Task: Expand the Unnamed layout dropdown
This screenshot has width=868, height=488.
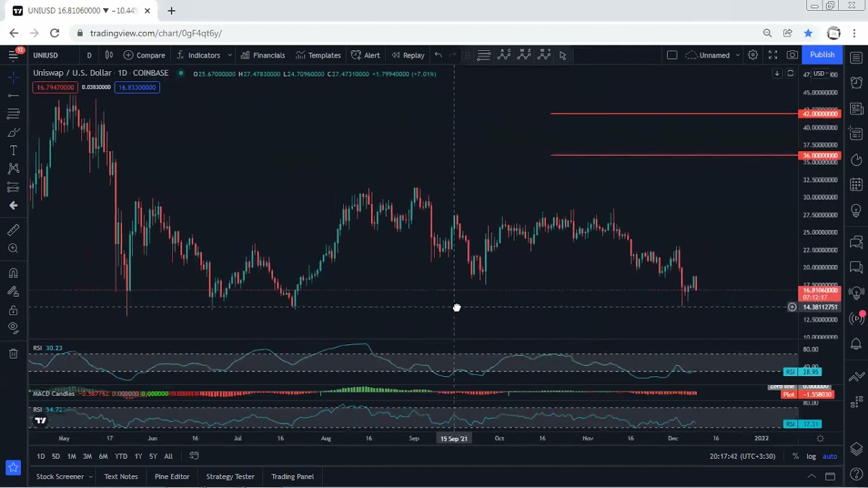Action: pyautogui.click(x=737, y=55)
